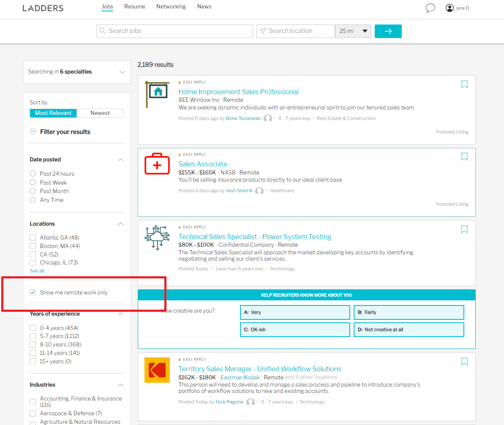Open Territory Sales Manager - Unified Workflow Solutions
This screenshot has width=504, height=425.
coord(260,369)
